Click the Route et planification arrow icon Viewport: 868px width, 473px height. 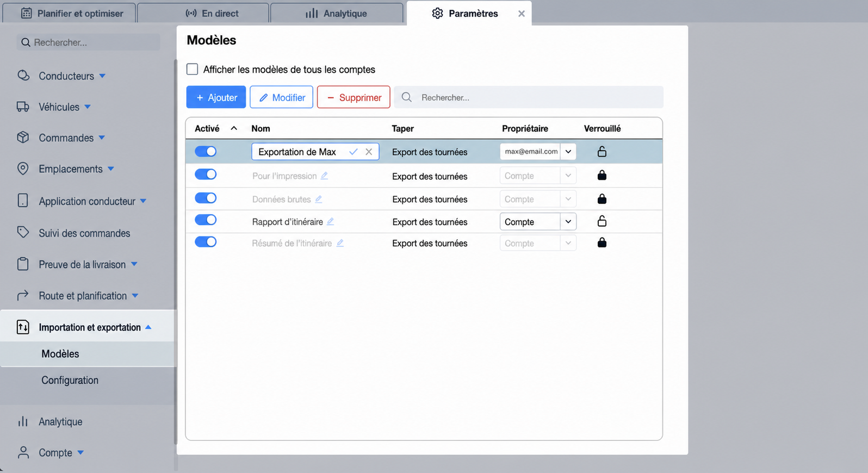[23, 296]
